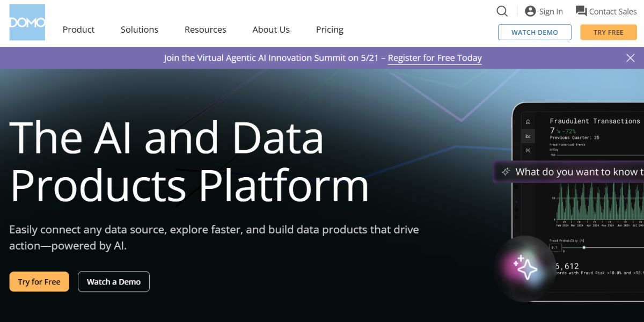
Task: Click the Fraud Probability slider handle
Action: (x=584, y=247)
